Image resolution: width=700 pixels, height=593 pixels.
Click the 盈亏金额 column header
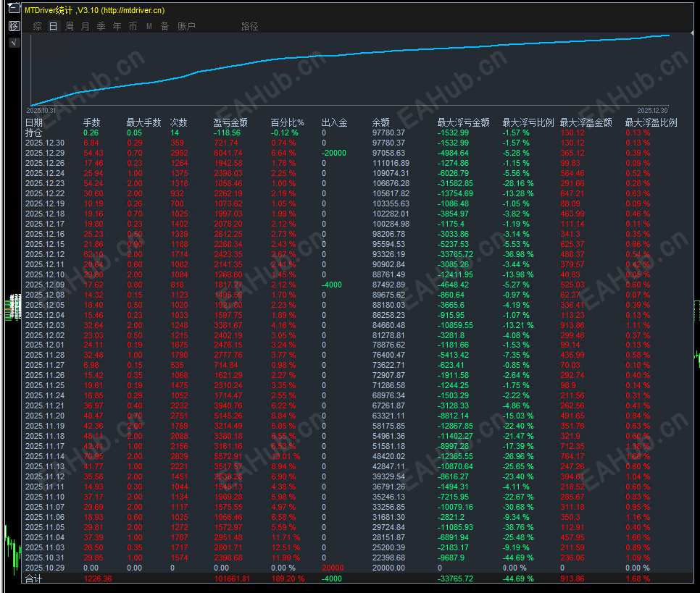tap(230, 122)
